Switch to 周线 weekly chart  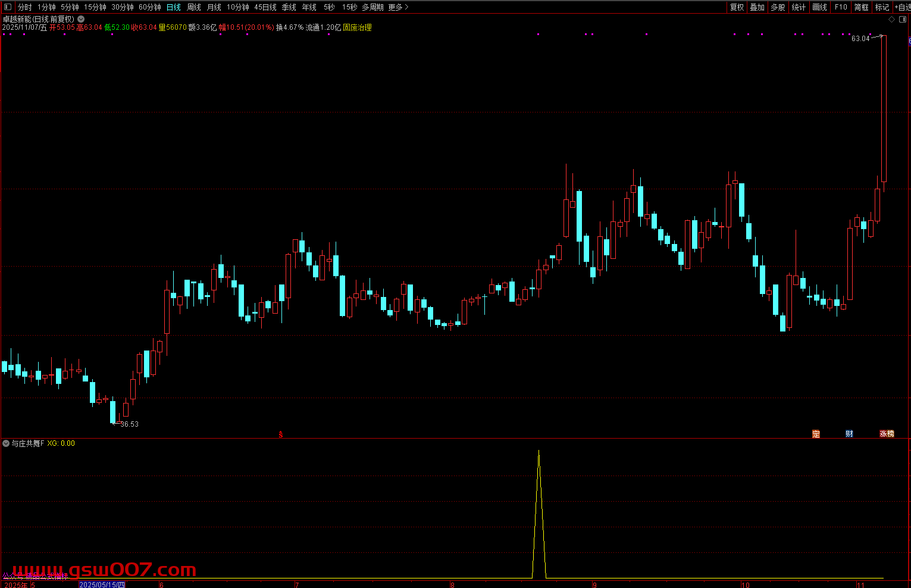click(194, 7)
